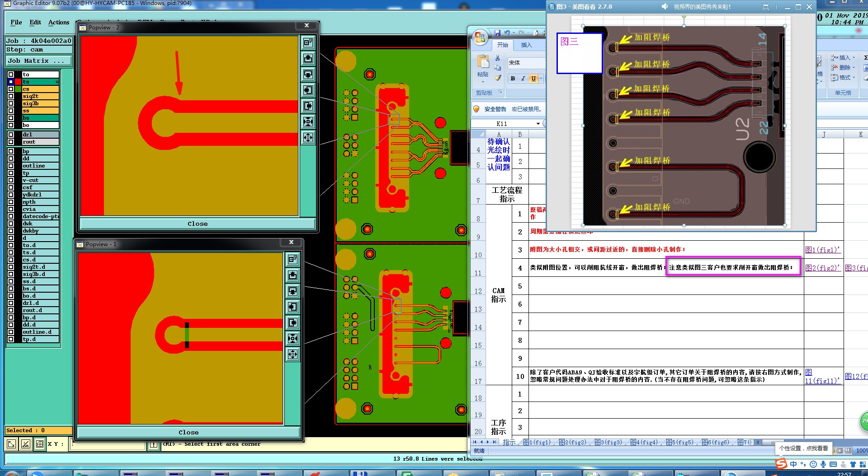Open the Actions menu in Graphic Editor
Screen dimensions: 868x476
pos(59,22)
